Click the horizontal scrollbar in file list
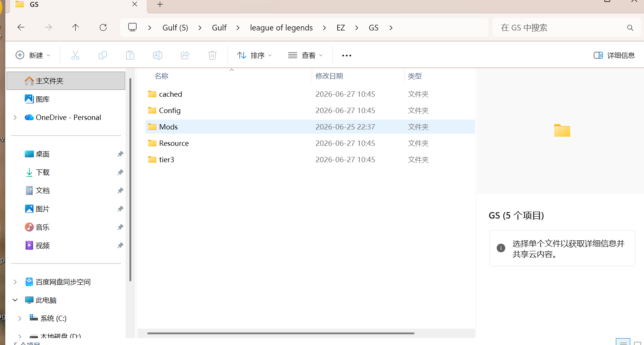 [281, 333]
